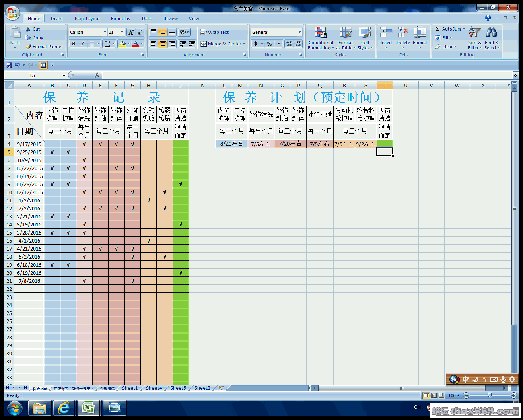Open the Sheet4 worksheet tab
The width and height of the screenshot is (523, 420).
pos(154,388)
